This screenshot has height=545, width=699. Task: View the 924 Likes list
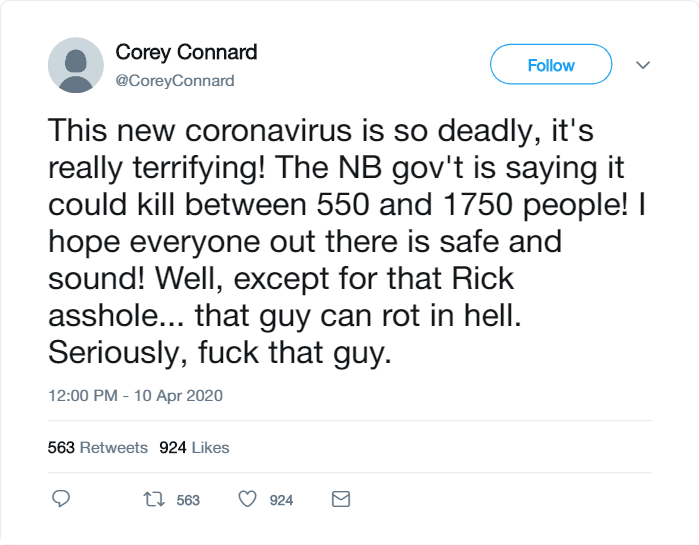194,447
